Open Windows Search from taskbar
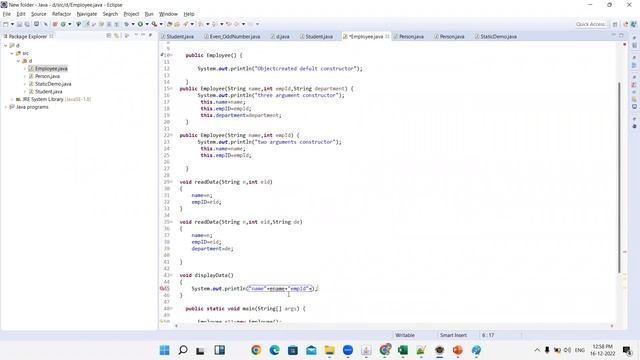640x360 pixels. (x=183, y=350)
